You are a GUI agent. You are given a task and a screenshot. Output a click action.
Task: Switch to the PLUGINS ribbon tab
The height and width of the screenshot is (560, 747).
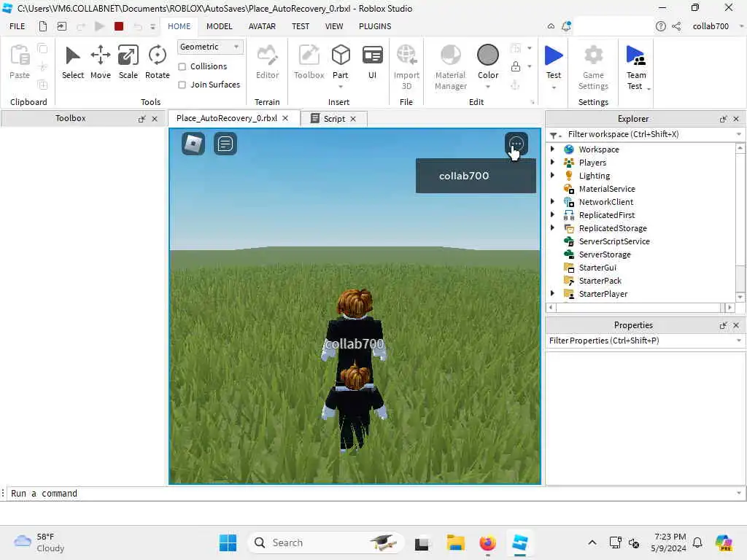point(375,26)
